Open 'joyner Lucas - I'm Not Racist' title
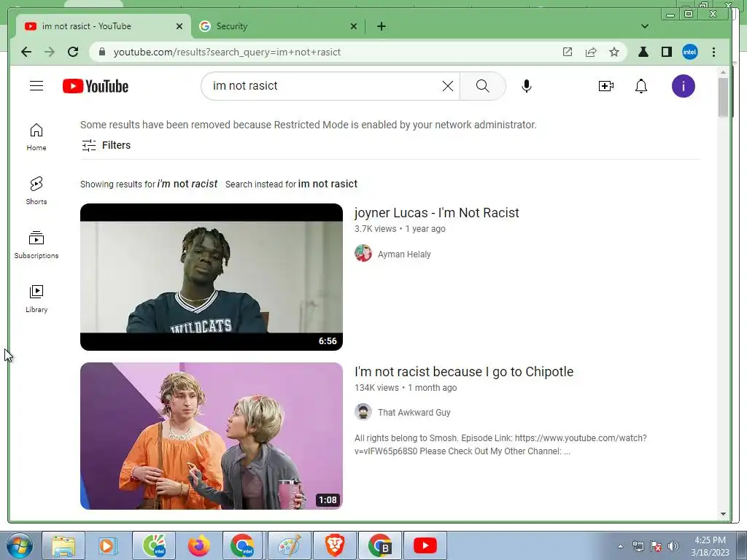The width and height of the screenshot is (747, 560). coord(437,213)
